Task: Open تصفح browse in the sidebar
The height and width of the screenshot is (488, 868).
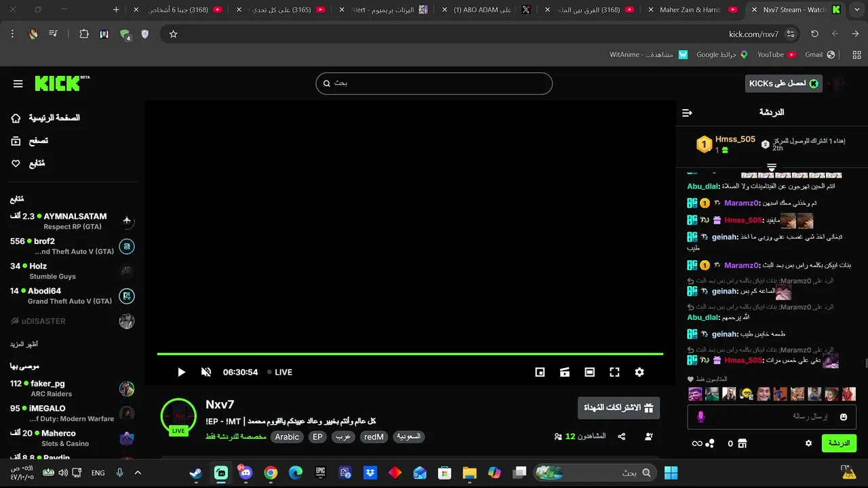Action: (30, 141)
